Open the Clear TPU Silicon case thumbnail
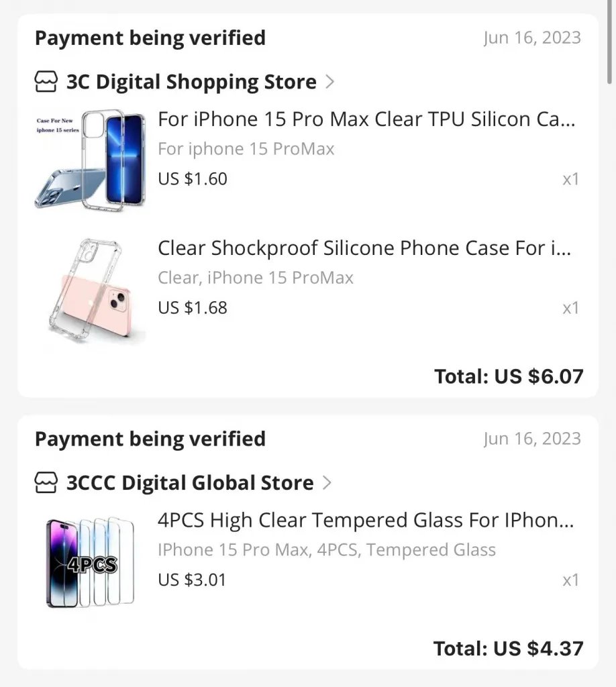 pyautogui.click(x=89, y=159)
